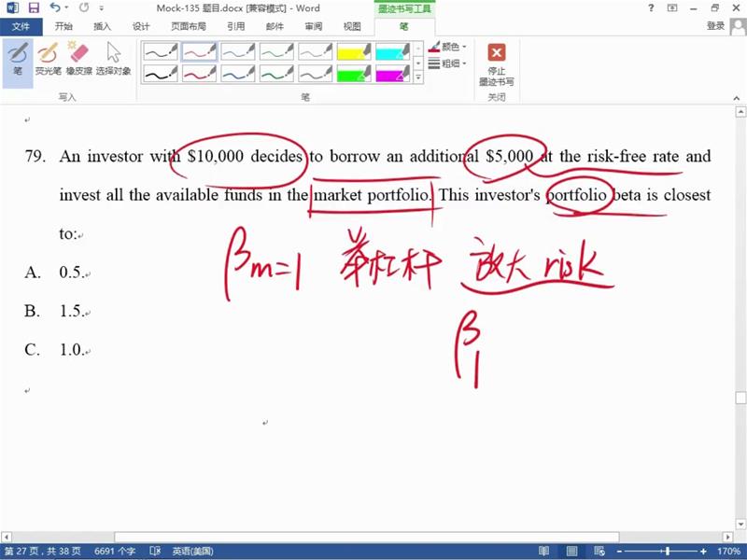
Task: Pick the green highlighter pen style
Action: click(354, 74)
